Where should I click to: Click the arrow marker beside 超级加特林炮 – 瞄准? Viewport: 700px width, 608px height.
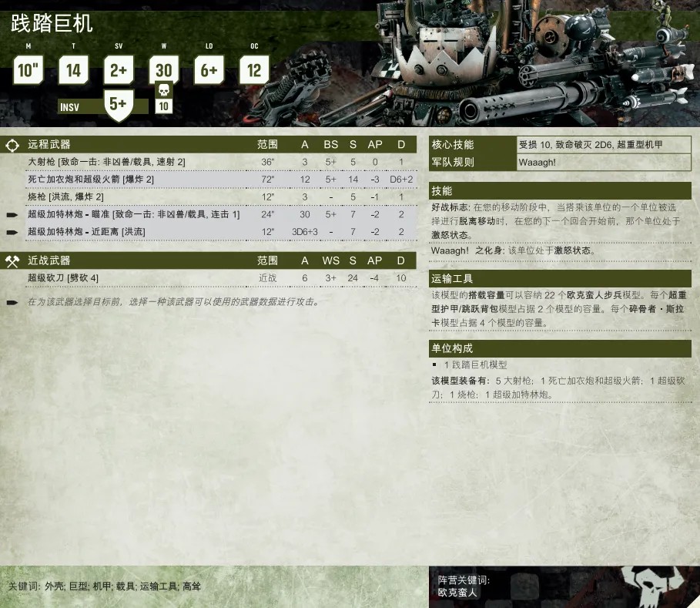[x=12, y=215]
